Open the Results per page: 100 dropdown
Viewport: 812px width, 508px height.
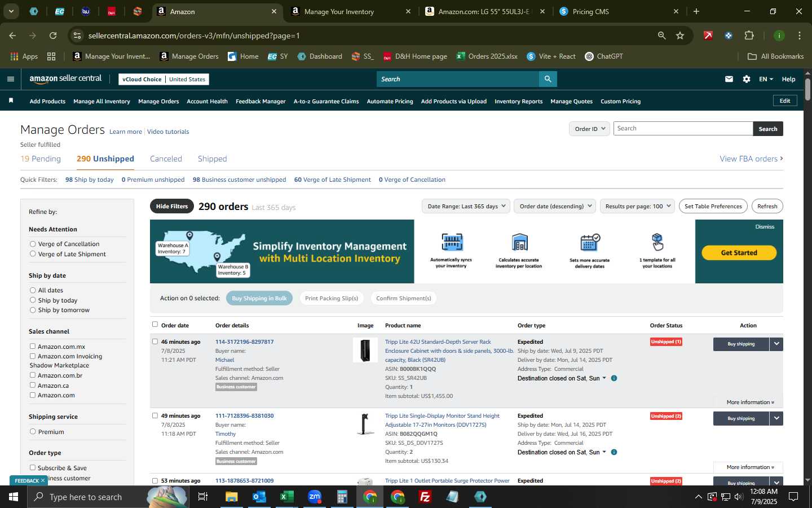(x=637, y=206)
